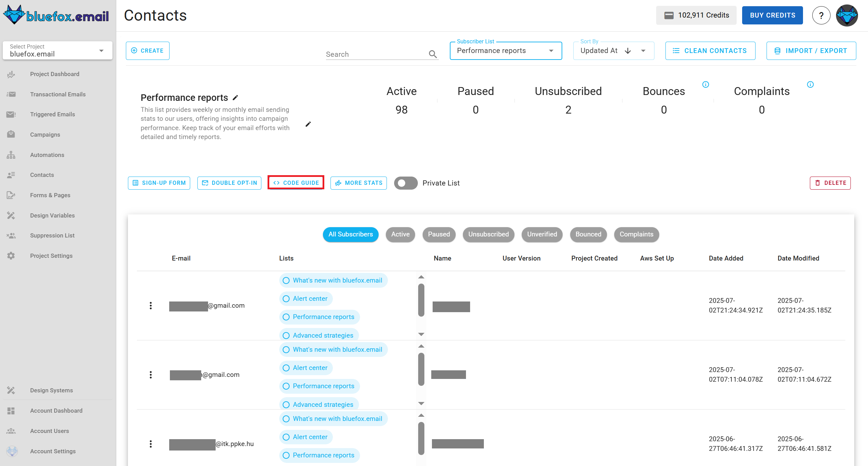The image size is (868, 466).
Task: Open Triggered Emails in the sidebar
Action: point(52,114)
